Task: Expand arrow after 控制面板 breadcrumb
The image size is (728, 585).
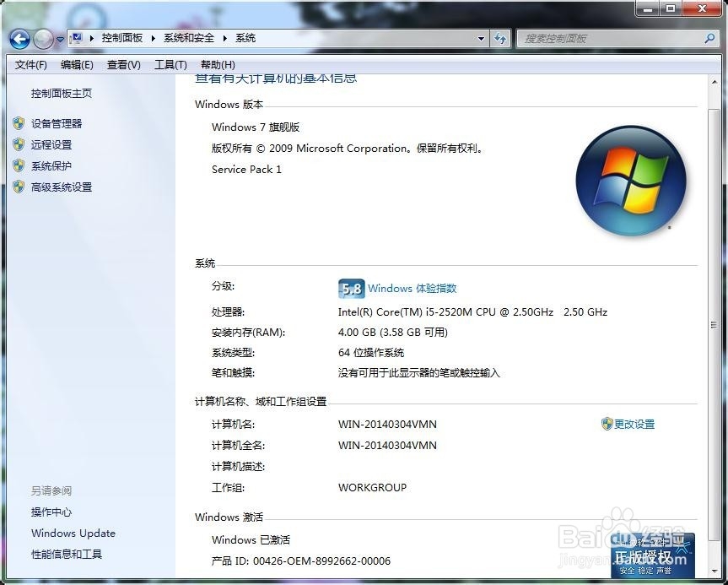Action: 153,38
